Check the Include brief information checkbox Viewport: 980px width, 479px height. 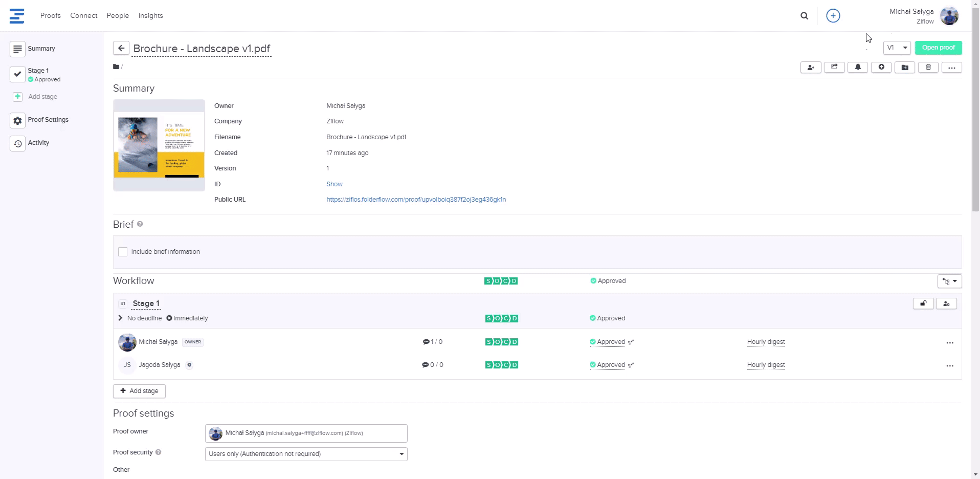[x=123, y=252]
